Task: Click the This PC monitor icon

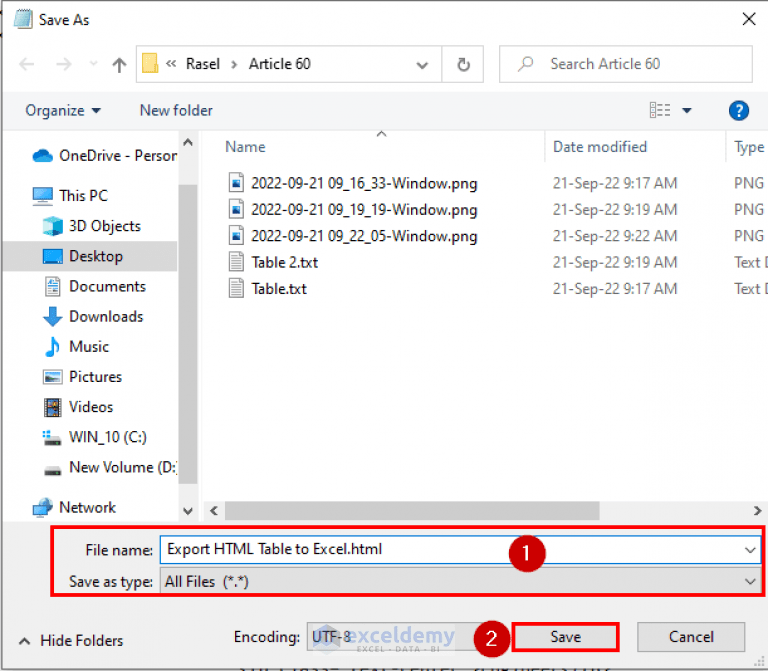Action: click(x=43, y=196)
